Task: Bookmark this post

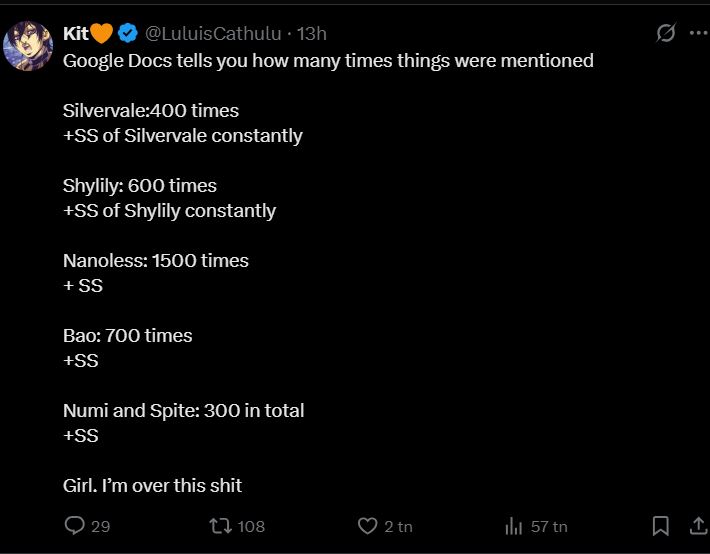Action: click(660, 525)
